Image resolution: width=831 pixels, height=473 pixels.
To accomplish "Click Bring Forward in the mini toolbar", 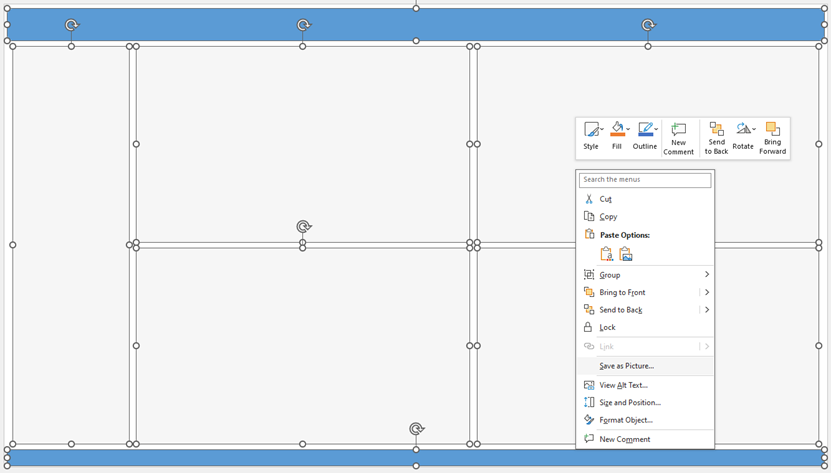I will pos(772,138).
